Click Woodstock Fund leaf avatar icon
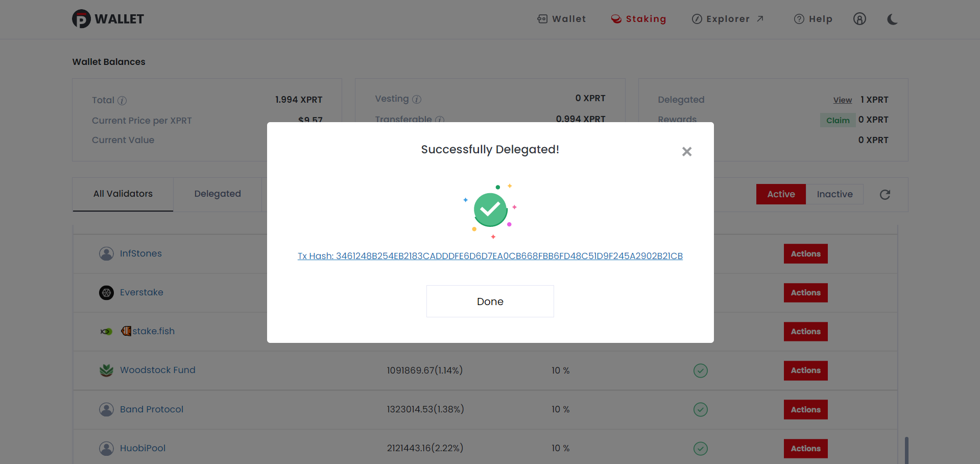Image resolution: width=980 pixels, height=464 pixels. point(106,370)
